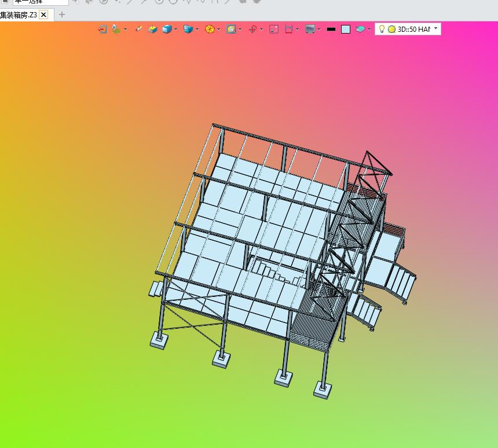Click the small eraser-like toolbar icon
This screenshot has width=498, height=448.
138,29
